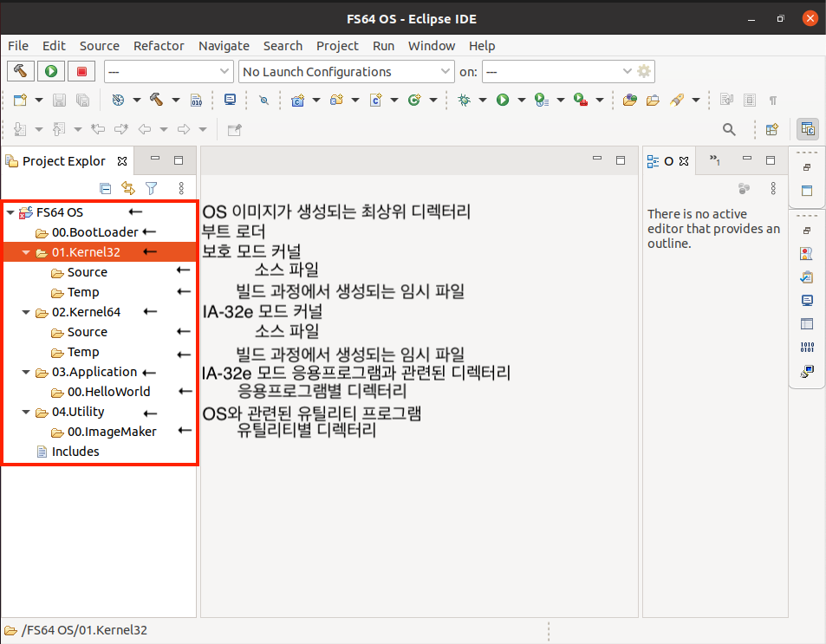Viewport: 826px width, 644px height.
Task: Click the toolbar green Run icon
Action: (x=503, y=101)
